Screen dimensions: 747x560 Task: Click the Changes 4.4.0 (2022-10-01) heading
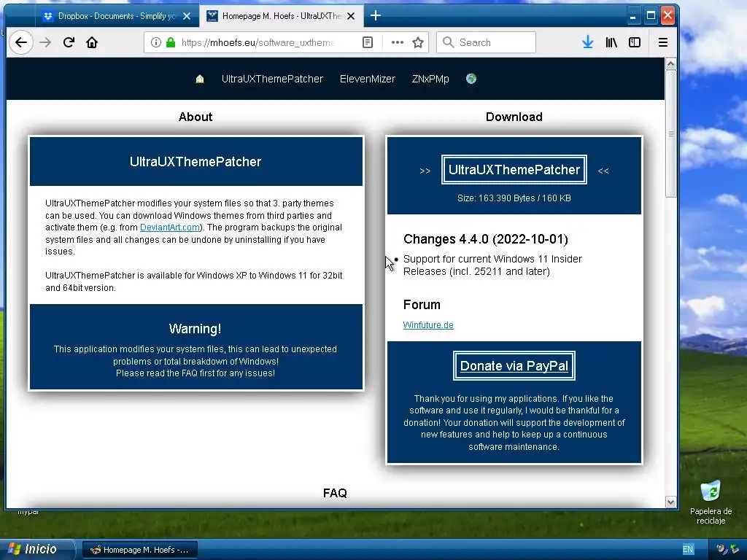[485, 239]
